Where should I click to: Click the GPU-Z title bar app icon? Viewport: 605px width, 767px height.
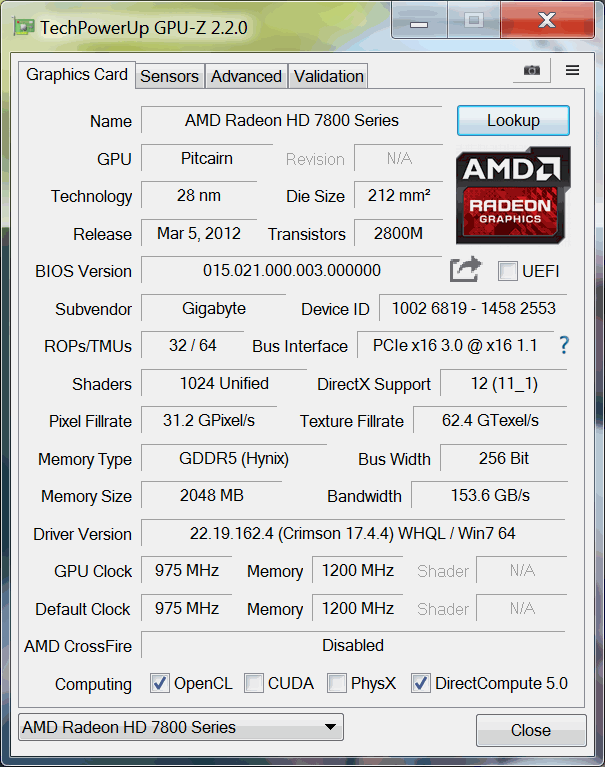23,27
